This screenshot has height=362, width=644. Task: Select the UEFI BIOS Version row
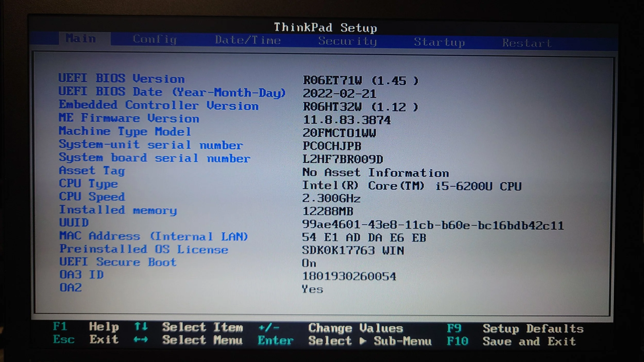[x=121, y=79]
